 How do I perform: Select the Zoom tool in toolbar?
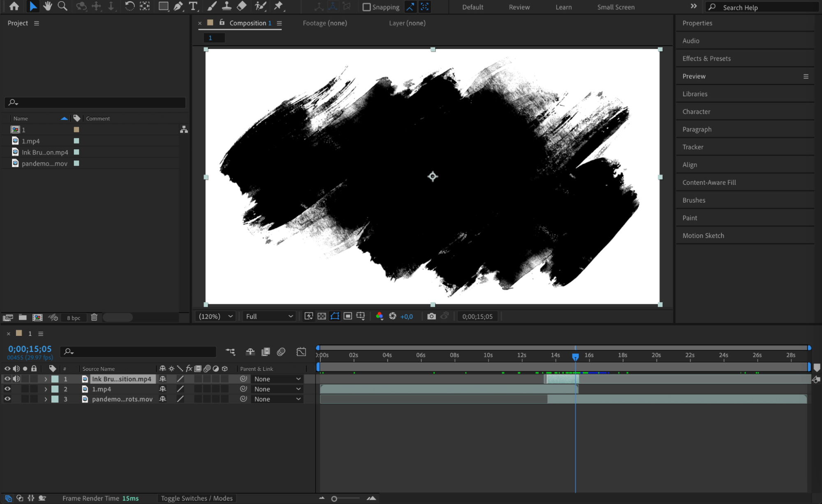pyautogui.click(x=63, y=6)
